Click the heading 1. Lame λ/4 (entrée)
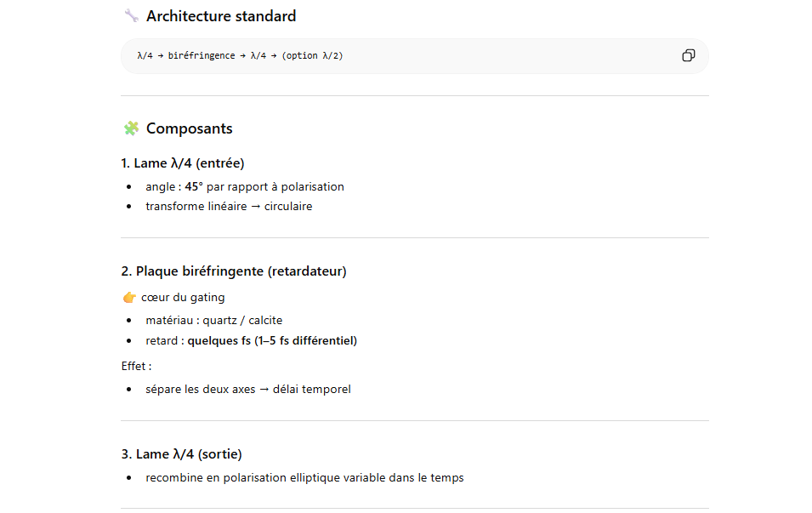 [x=183, y=163]
